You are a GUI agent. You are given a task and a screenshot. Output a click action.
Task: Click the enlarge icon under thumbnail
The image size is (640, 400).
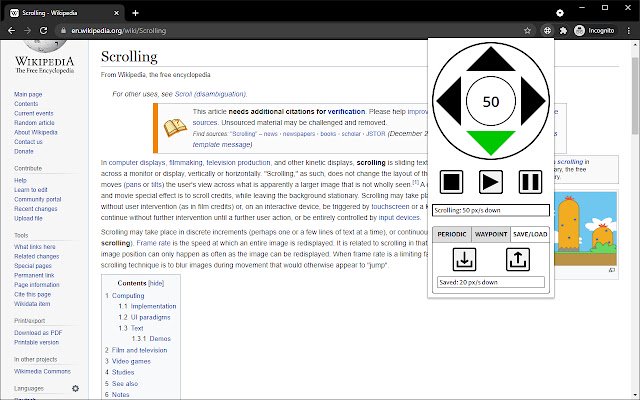612,270
